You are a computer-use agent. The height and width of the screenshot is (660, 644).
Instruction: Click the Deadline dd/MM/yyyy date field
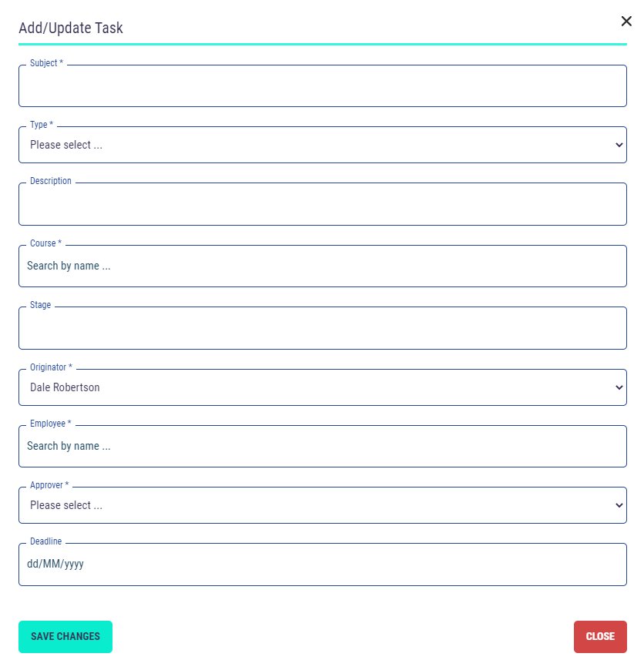click(322, 565)
